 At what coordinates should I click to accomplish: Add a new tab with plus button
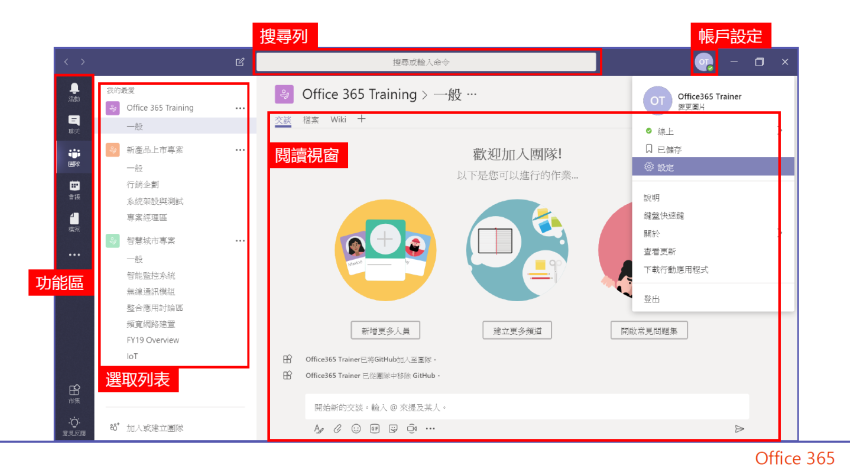pos(362,119)
